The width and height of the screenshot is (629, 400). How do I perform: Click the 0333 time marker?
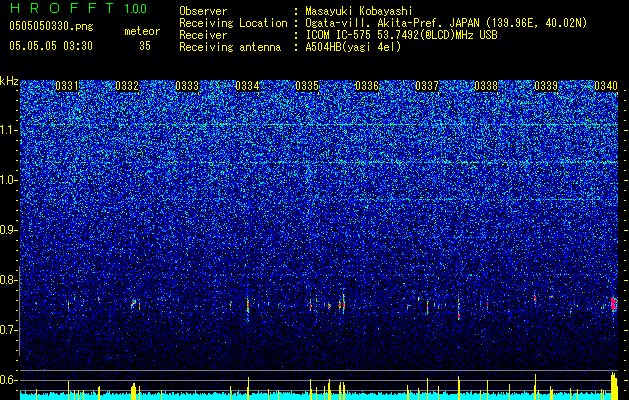[x=187, y=86]
